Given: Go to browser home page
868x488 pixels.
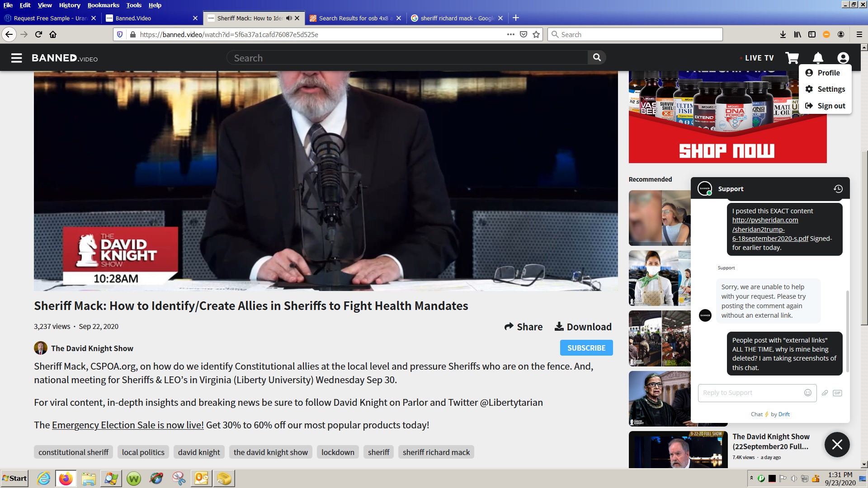Looking at the screenshot, I should [x=53, y=34].
